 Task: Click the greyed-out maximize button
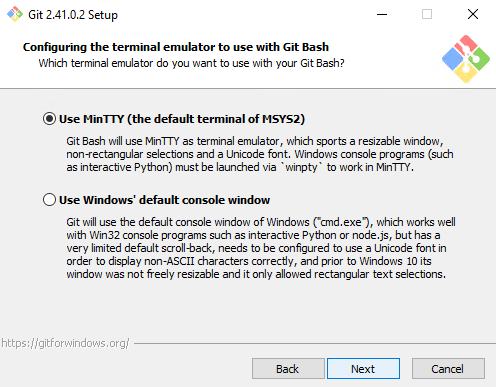pos(427,14)
